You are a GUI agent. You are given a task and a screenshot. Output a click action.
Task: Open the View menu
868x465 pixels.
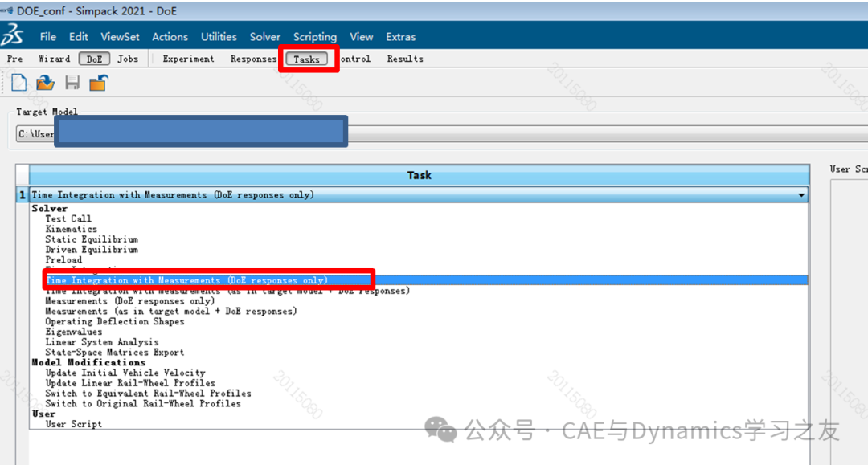click(x=361, y=36)
